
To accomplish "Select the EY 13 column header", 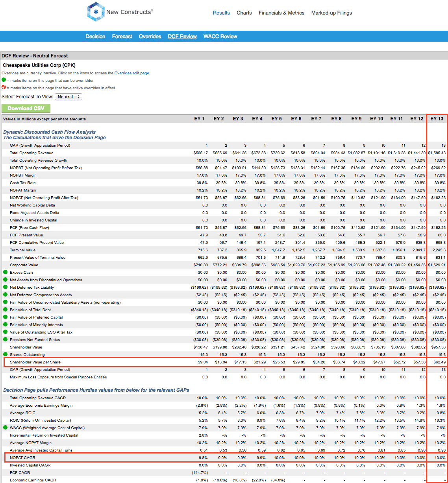I will point(437,119).
